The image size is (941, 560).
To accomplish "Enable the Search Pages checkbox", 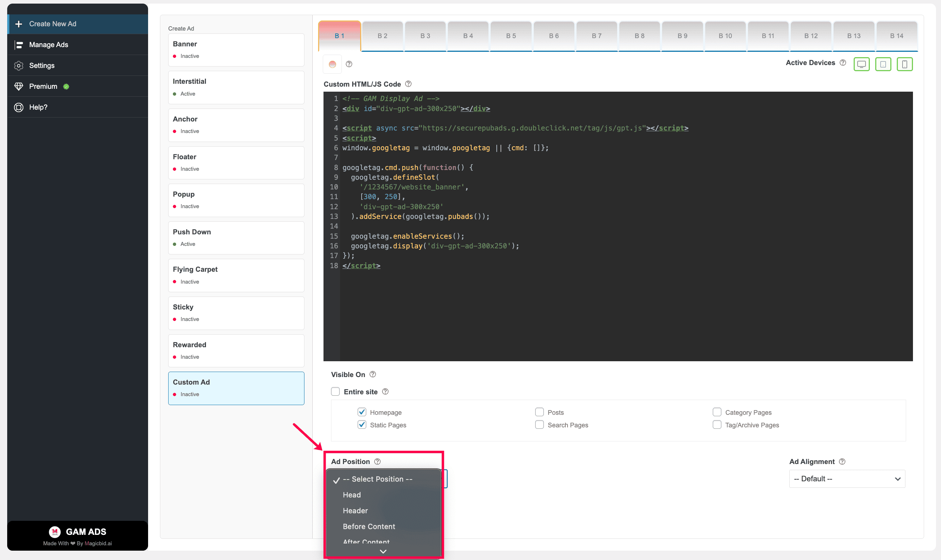I will click(540, 424).
